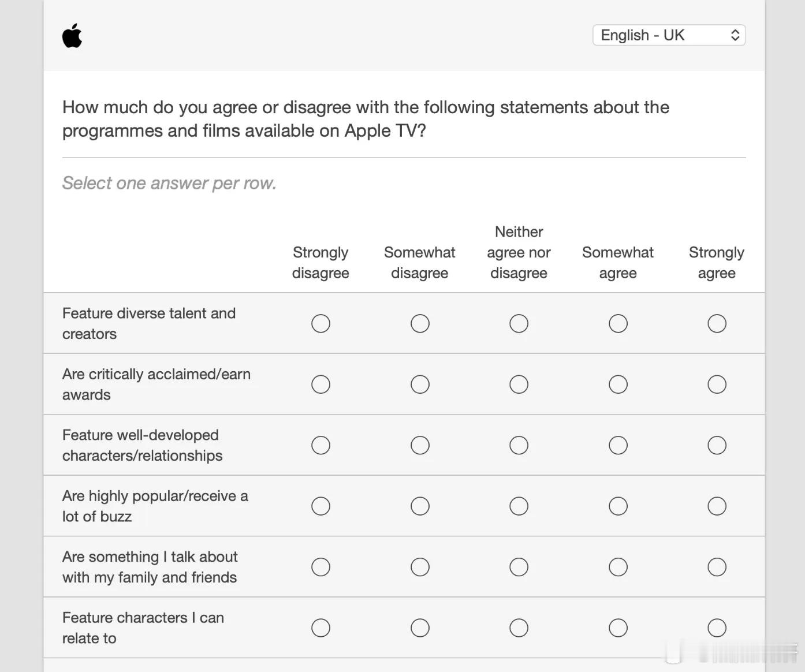This screenshot has height=672, width=805.
Task: Select Neither agree nor disagree for relatable characters
Action: click(x=519, y=628)
